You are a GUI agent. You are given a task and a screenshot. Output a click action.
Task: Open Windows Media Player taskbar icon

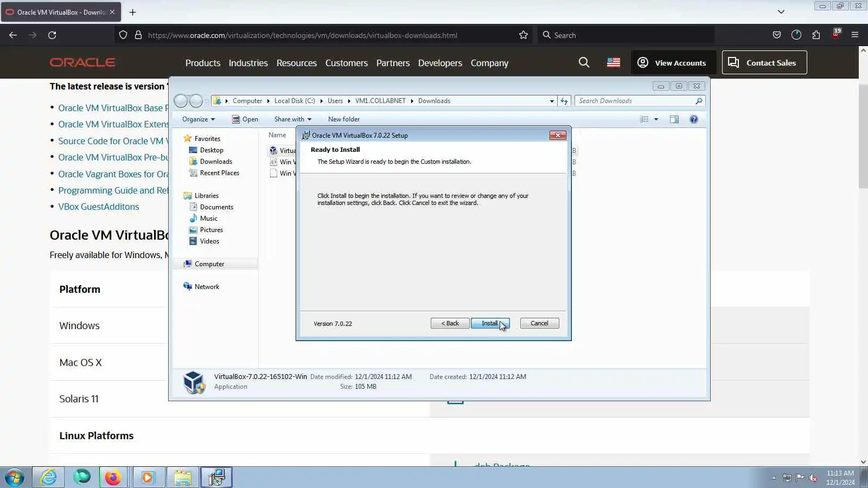tap(148, 478)
